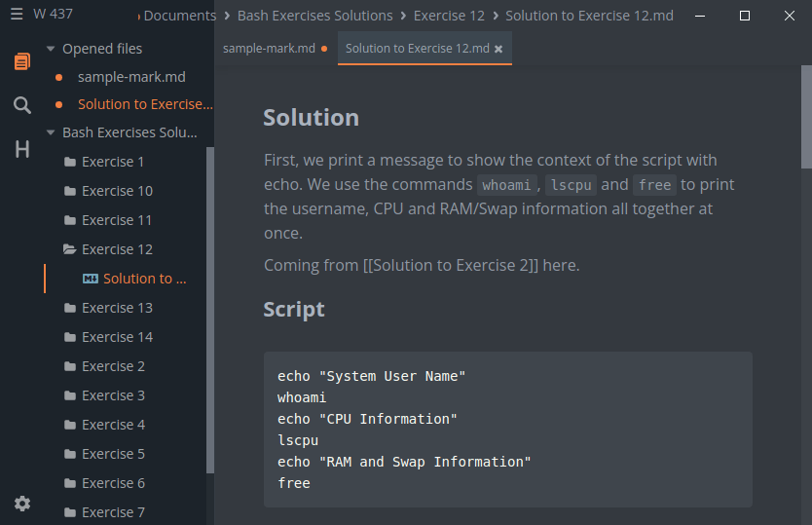This screenshot has width=812, height=525.
Task: Select the file manager sidebar icon
Action: [x=21, y=61]
